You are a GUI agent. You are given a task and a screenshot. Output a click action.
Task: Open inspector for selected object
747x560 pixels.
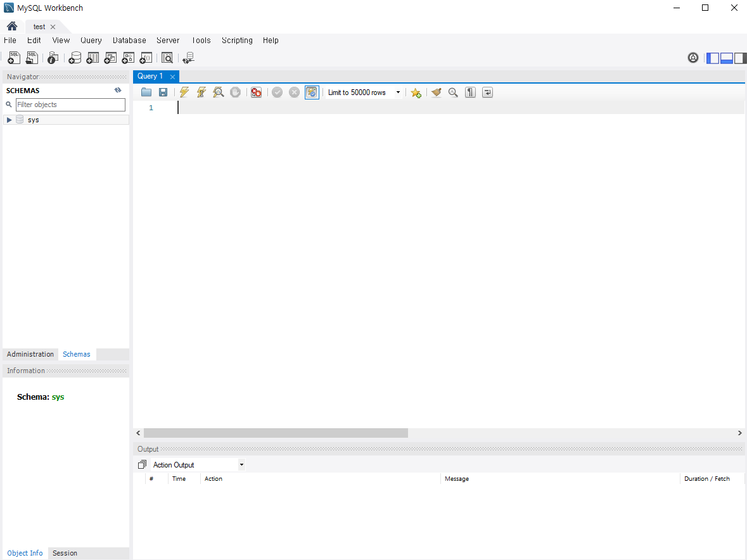53,58
